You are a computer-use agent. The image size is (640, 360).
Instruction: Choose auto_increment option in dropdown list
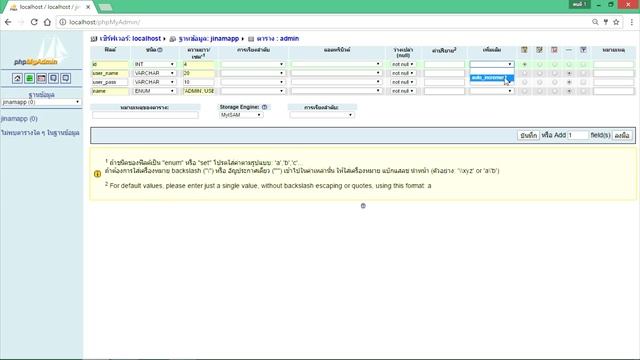[x=492, y=78]
